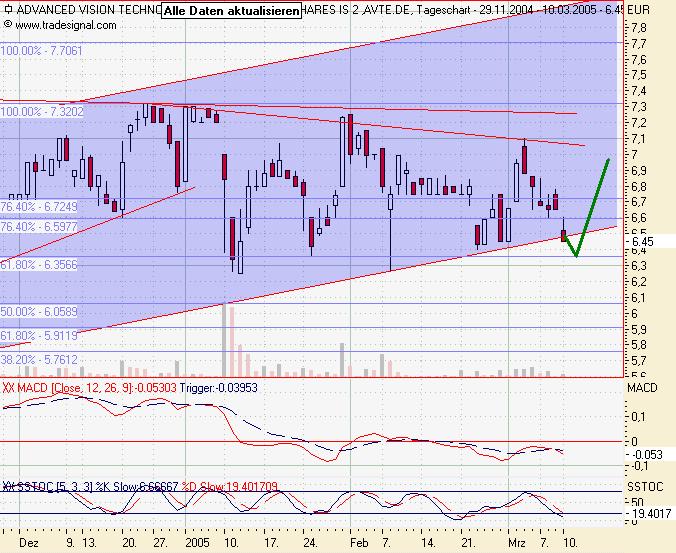Click the MACD value tag -0.053

tap(647, 455)
